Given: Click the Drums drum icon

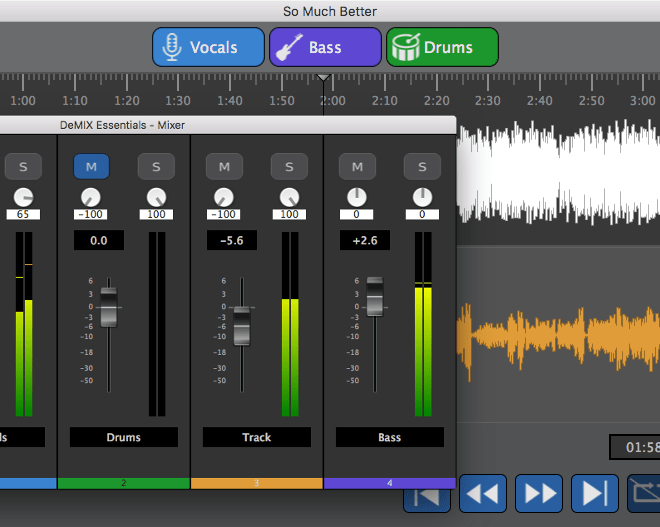Looking at the screenshot, I should click(x=406, y=47).
